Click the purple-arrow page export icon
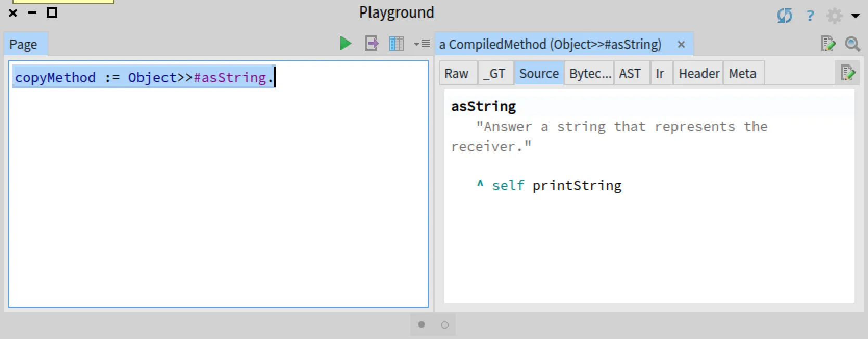The height and width of the screenshot is (339, 868). click(x=372, y=43)
